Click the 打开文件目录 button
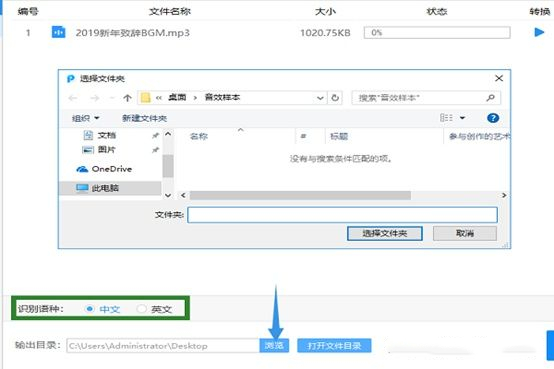Screen dimensions: 554x369 click(x=334, y=345)
